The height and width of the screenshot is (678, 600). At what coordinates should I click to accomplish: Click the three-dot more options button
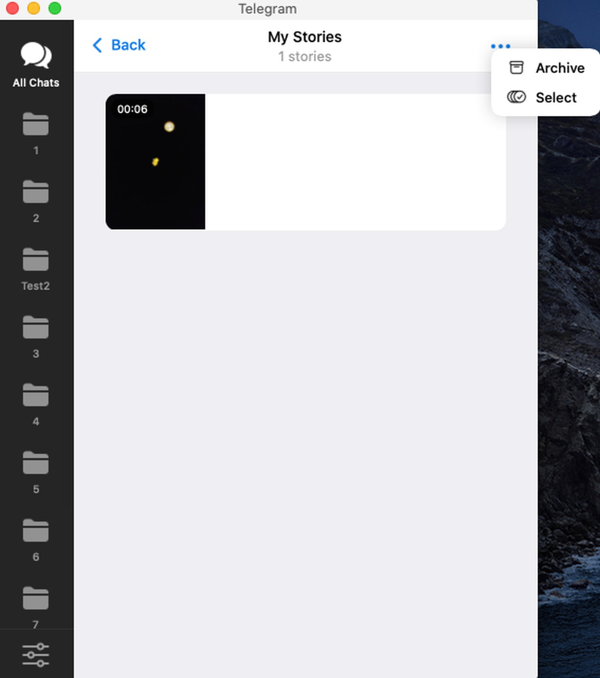click(x=500, y=46)
